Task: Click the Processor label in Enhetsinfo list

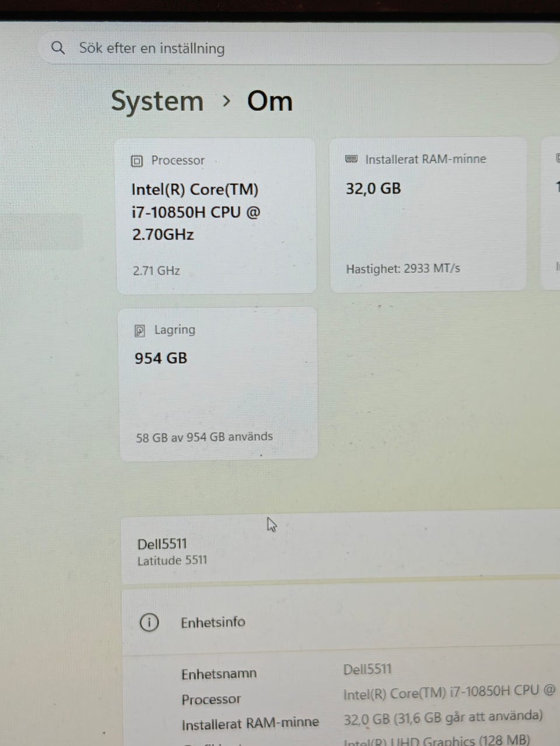Action: (x=211, y=699)
